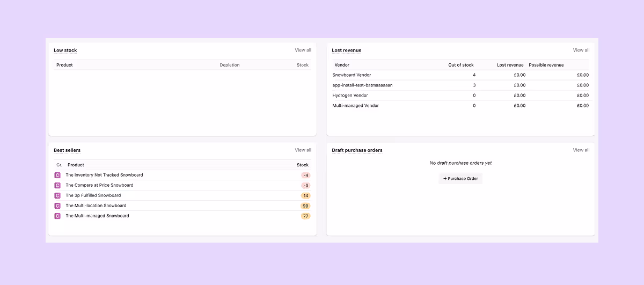Viewport: 644px width, 285px height.
Task: Click the -3 stock badge
Action: point(305,185)
